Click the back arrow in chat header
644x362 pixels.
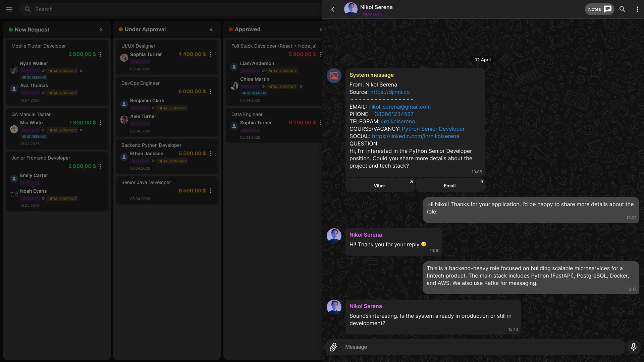[x=333, y=9]
